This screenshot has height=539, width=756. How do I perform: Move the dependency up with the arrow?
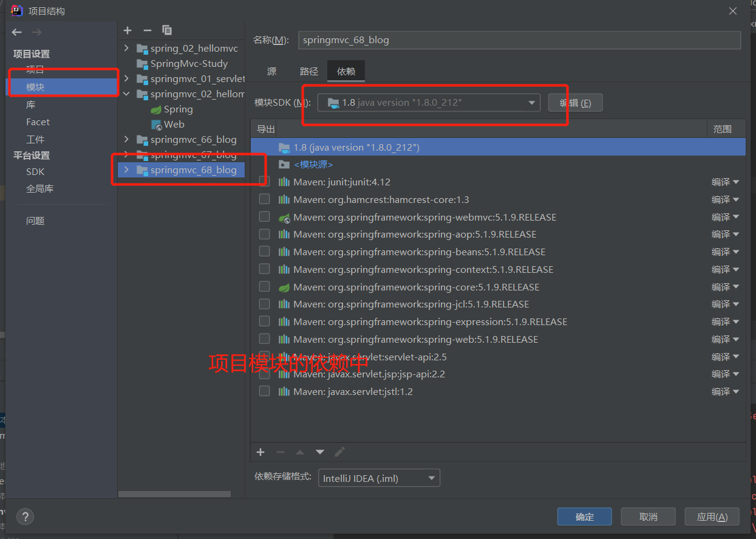click(300, 452)
